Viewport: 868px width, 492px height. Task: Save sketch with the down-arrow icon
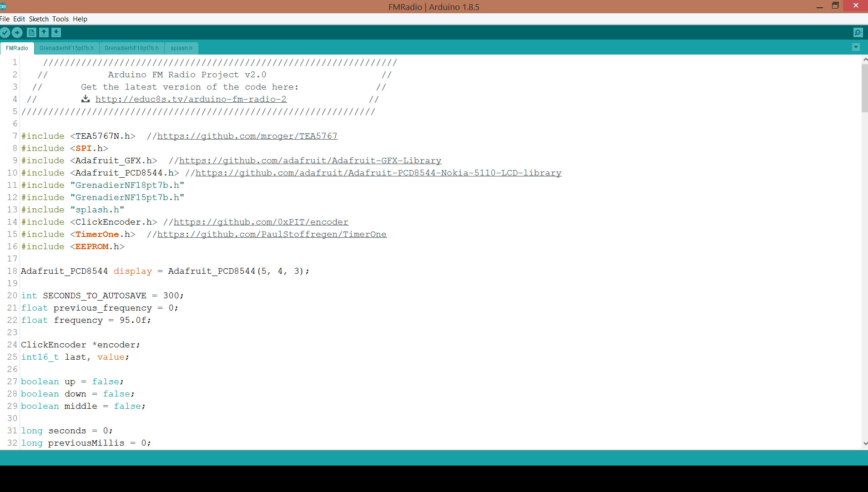pos(56,32)
